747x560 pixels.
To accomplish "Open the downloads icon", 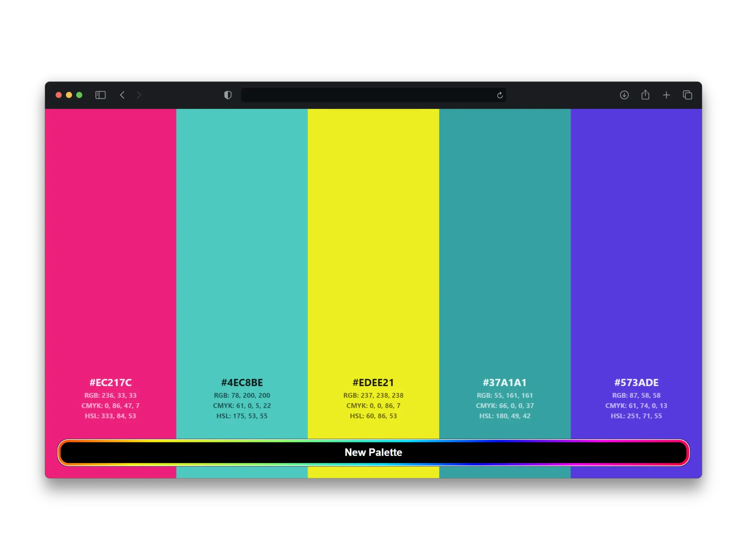I will [x=624, y=95].
